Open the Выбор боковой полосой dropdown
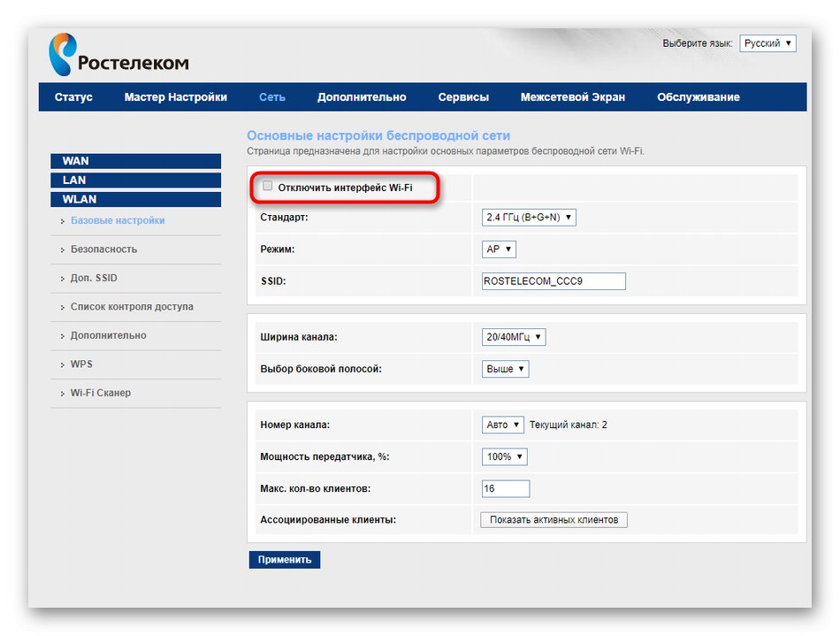 pos(505,369)
